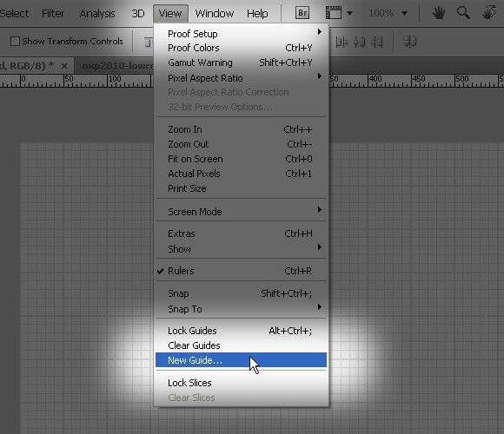This screenshot has height=434, width=504.
Task: Choose Zoom In from the menu
Action: 241,129
